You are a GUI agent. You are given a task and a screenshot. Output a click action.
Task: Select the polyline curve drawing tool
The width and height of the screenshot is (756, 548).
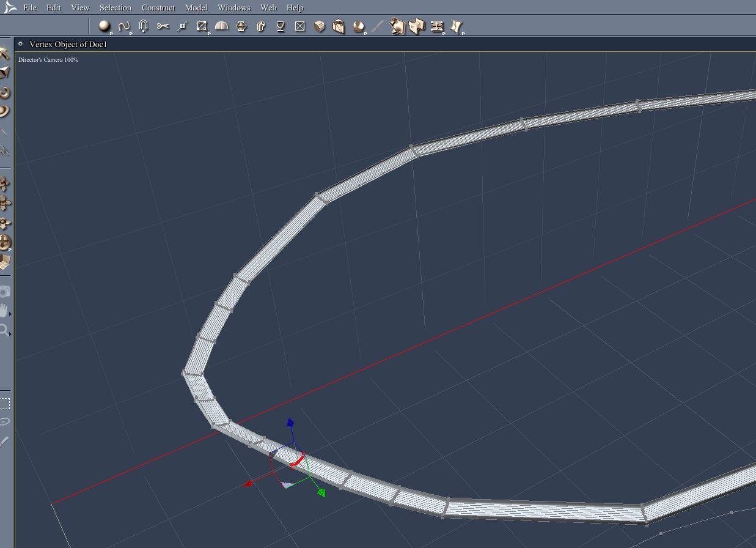(124, 26)
